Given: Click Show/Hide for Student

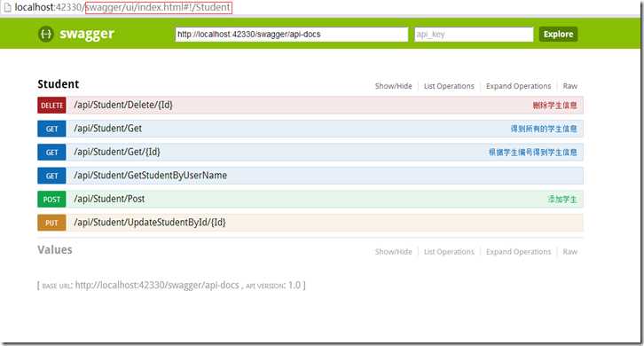Looking at the screenshot, I should pos(393,86).
